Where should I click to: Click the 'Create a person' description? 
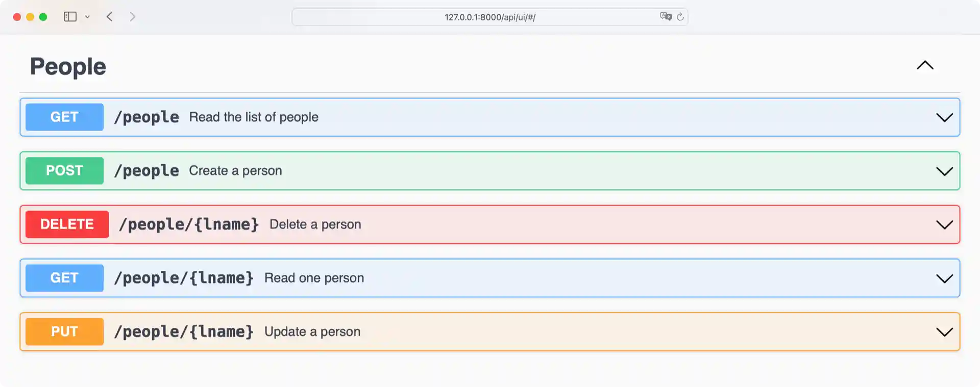click(235, 171)
